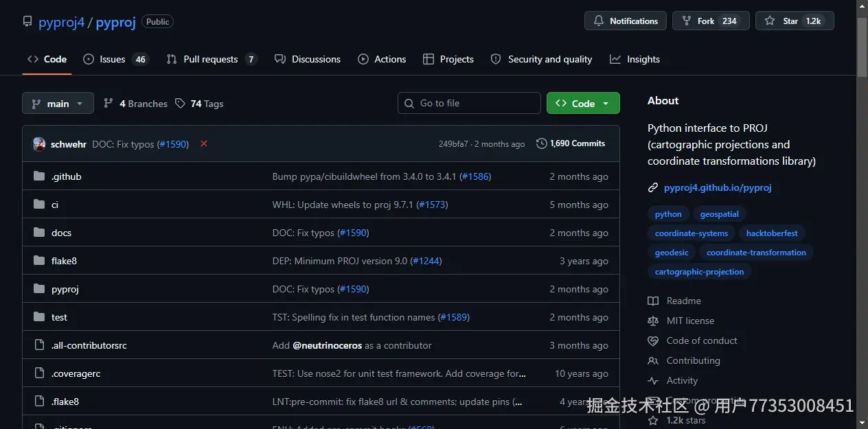This screenshot has width=868, height=429.
Task: Expand the green Code dropdown button
Action: (x=583, y=103)
